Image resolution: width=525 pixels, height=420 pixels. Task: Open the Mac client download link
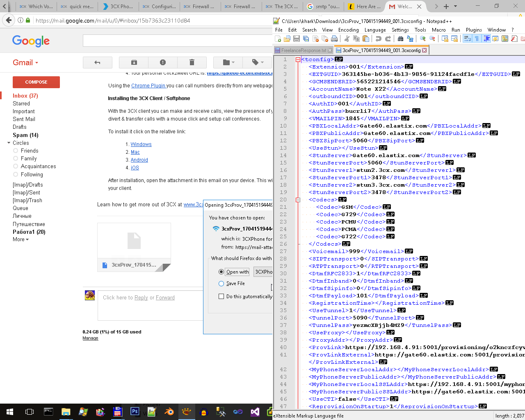click(x=135, y=152)
